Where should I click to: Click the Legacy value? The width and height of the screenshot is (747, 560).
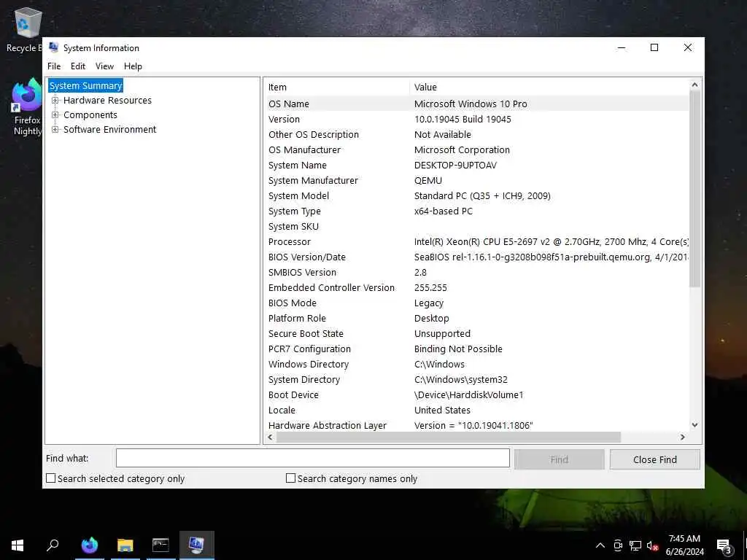[429, 303]
